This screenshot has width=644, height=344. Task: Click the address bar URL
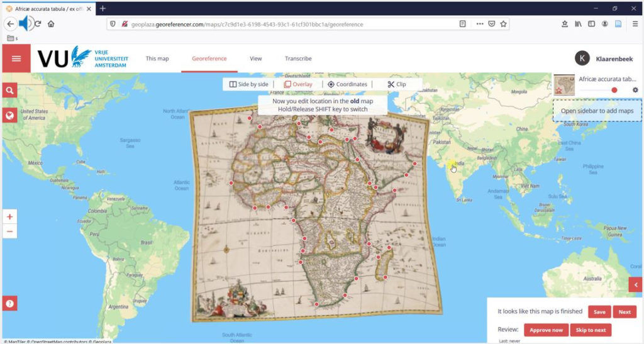(247, 25)
